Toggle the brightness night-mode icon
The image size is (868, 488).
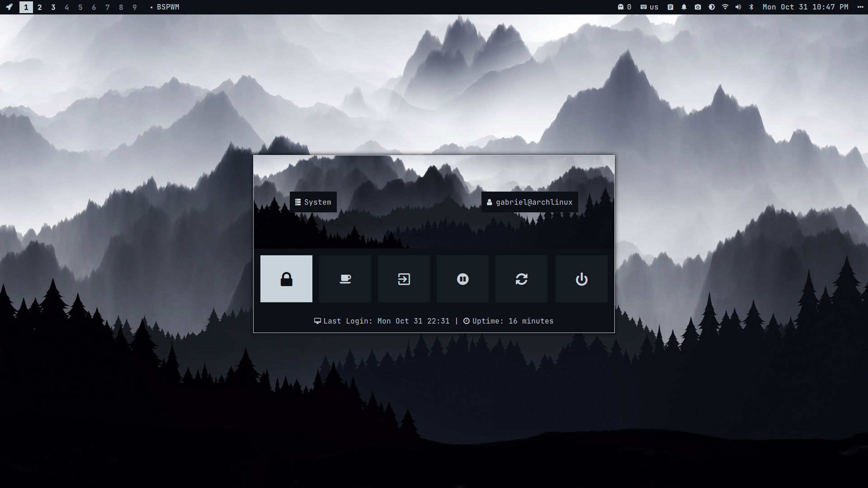(x=712, y=7)
